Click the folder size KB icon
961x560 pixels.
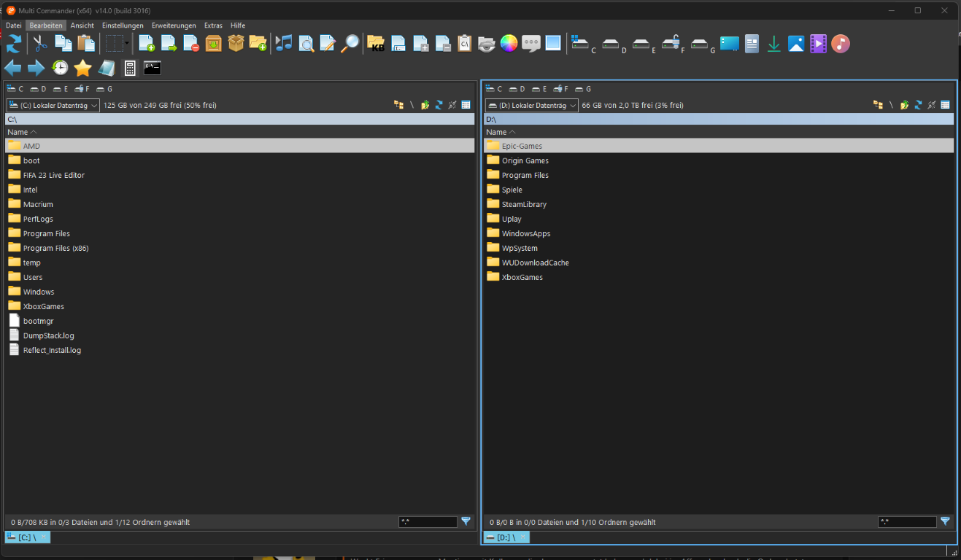click(377, 44)
